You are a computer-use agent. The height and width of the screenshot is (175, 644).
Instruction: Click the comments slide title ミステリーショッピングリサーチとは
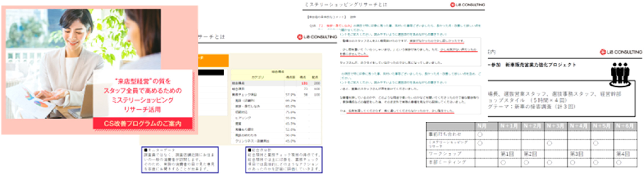(x=346, y=5)
